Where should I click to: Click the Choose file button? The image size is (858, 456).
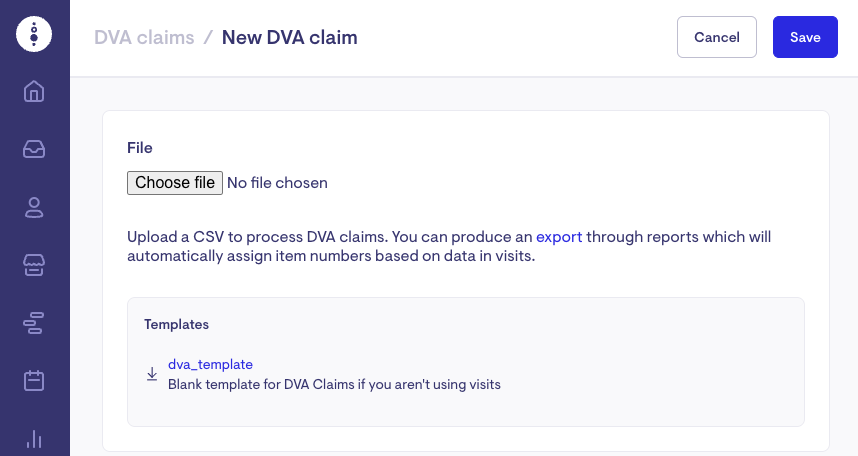(175, 183)
